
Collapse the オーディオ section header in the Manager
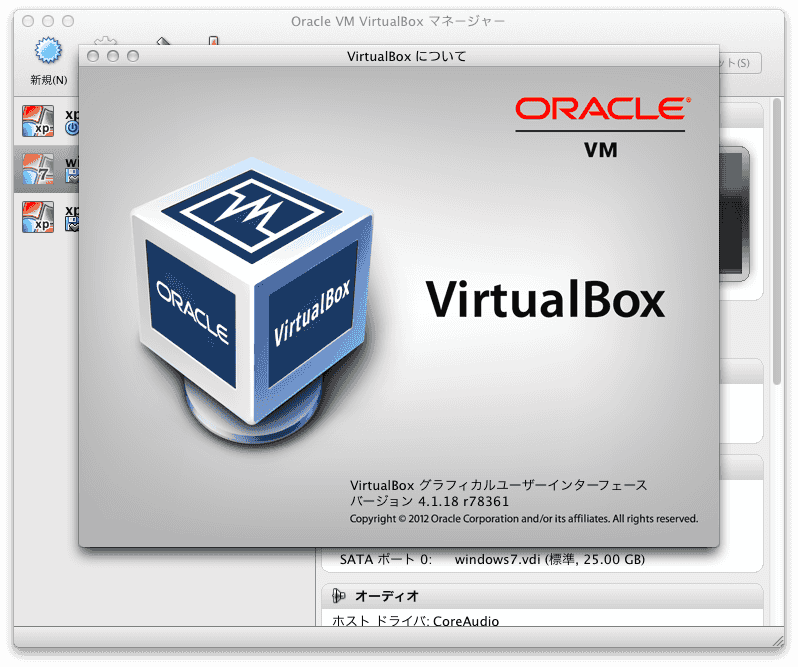542,596
